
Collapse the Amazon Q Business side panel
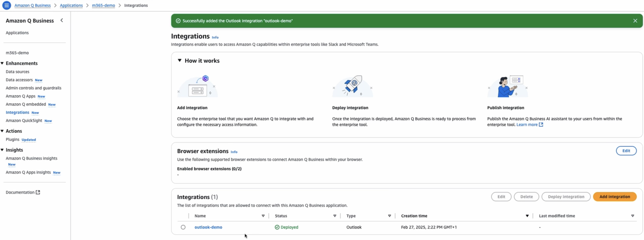[62, 21]
